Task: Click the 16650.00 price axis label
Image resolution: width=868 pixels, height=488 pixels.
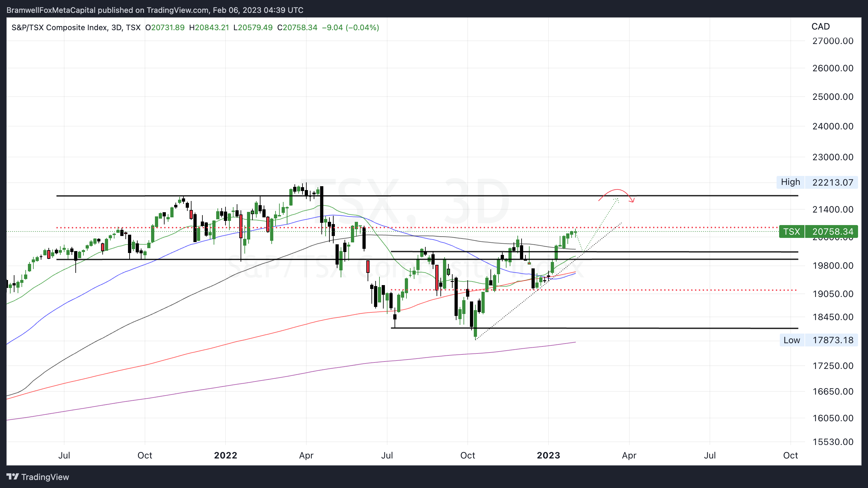Action: [833, 392]
